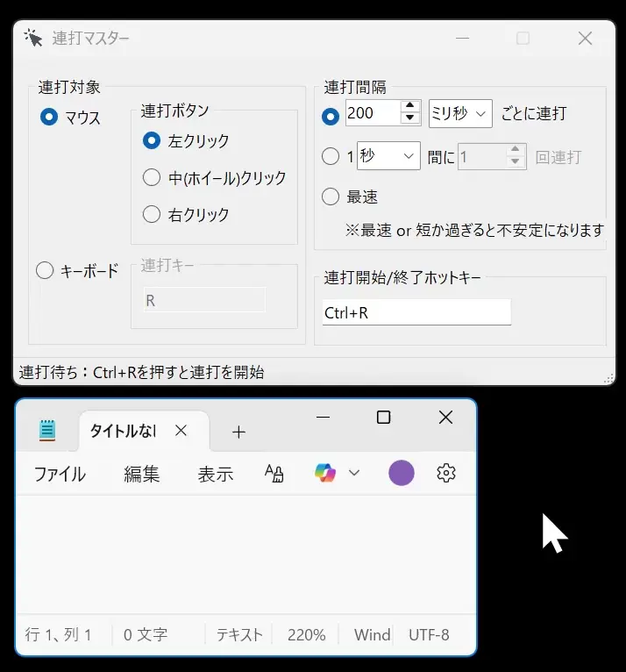Minimize the 連打マスター window
The image size is (626, 672).
(462, 38)
